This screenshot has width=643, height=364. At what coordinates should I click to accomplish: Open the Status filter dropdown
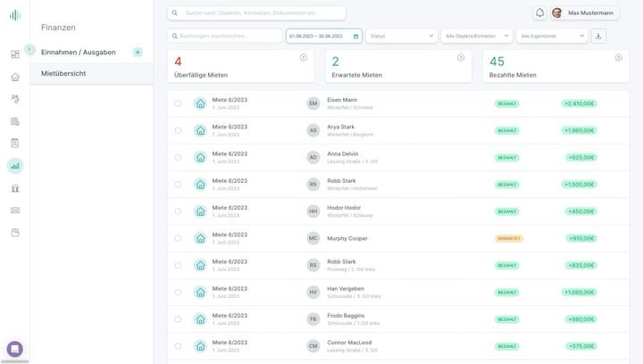click(401, 36)
